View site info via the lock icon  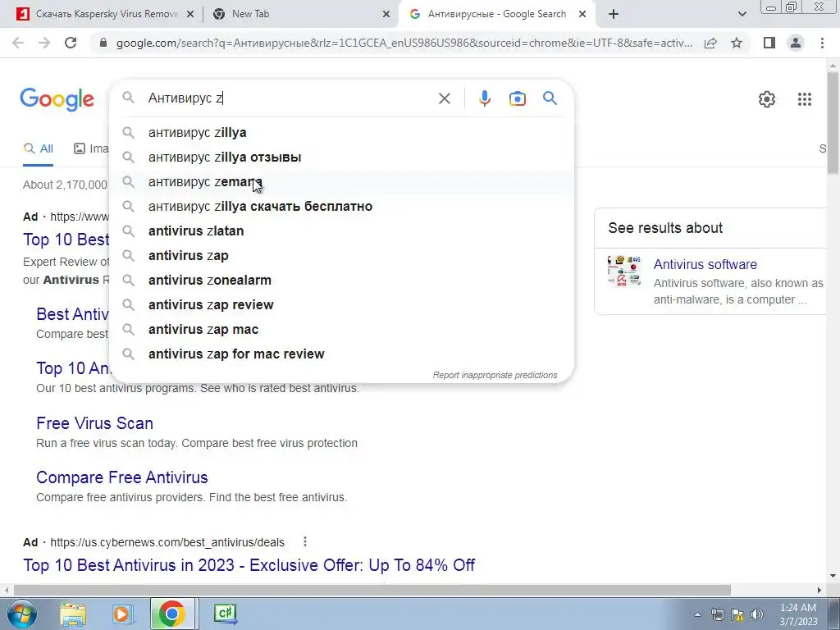[103, 43]
